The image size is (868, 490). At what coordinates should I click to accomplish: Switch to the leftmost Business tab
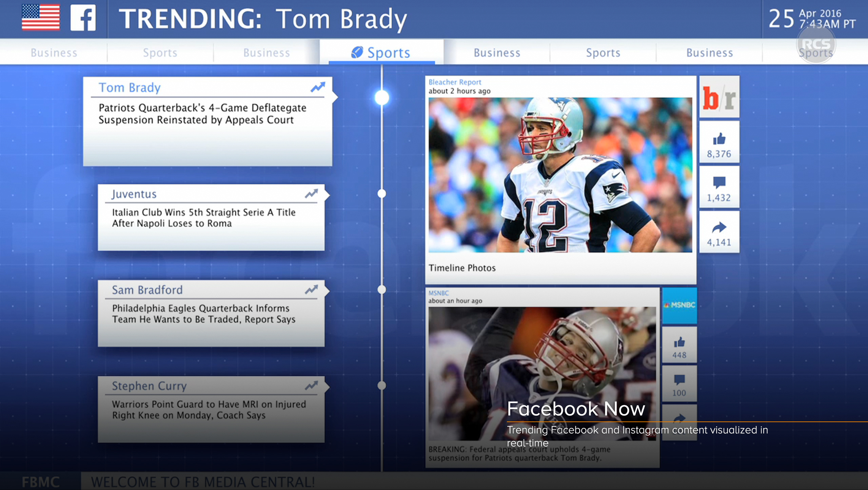coord(54,53)
